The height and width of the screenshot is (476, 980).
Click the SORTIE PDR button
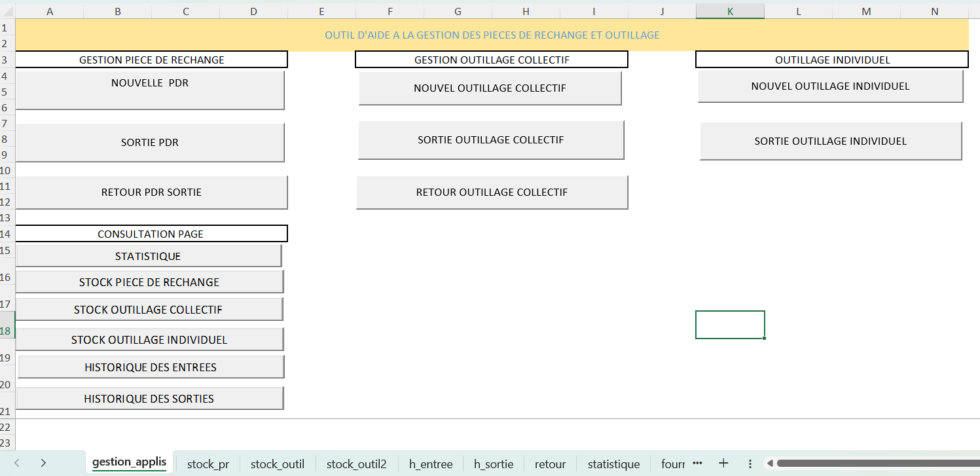150,143
